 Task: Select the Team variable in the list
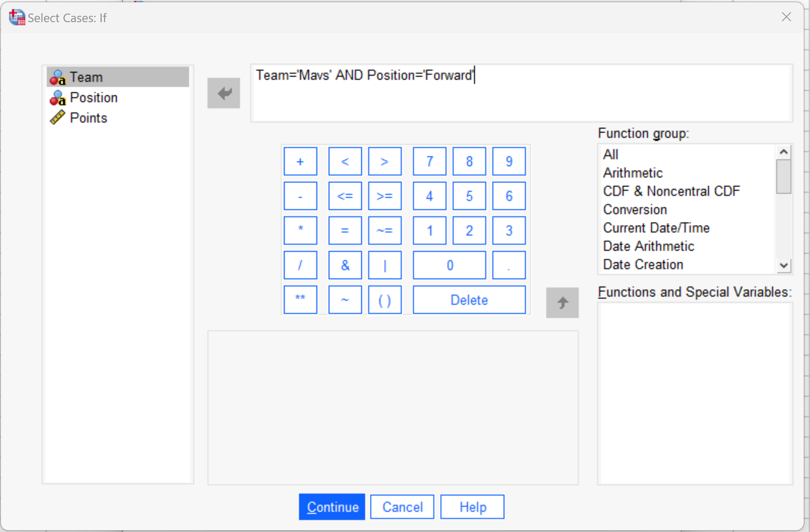click(x=86, y=77)
